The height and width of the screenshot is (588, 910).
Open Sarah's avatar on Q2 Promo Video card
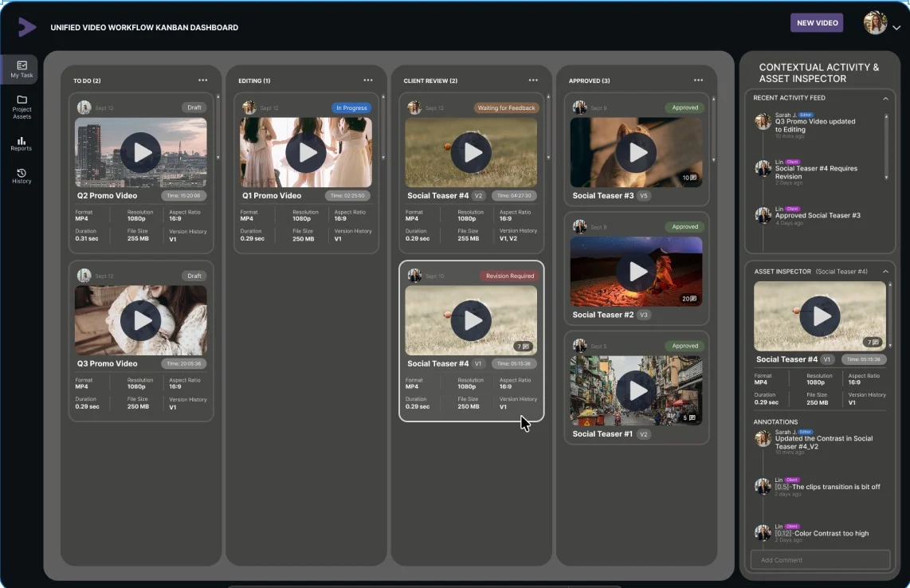point(84,108)
